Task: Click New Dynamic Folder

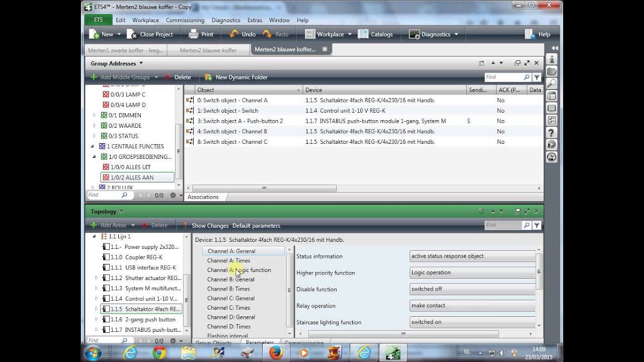Action: coord(236,77)
